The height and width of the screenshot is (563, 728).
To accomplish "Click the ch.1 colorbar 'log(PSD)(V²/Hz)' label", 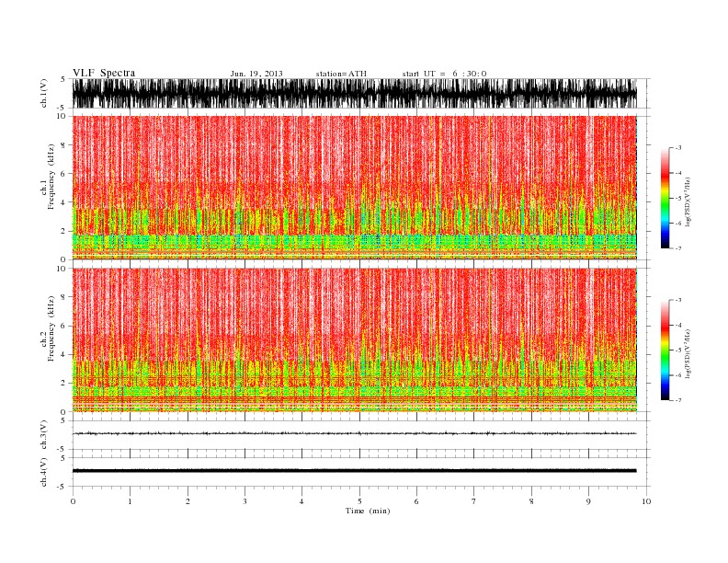I will tap(688, 201).
